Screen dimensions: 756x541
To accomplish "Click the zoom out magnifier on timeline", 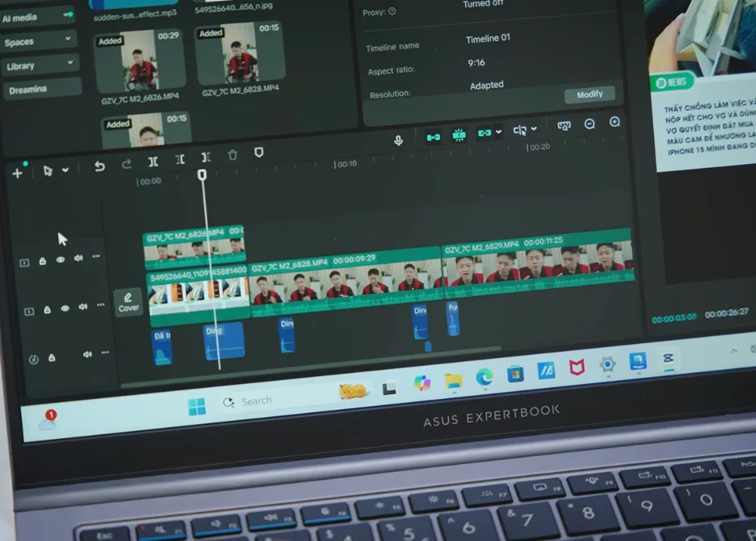I will (x=590, y=124).
